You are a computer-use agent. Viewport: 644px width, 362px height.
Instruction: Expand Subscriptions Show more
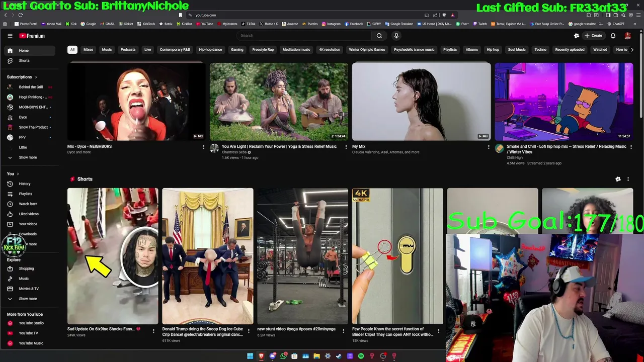click(x=30, y=157)
